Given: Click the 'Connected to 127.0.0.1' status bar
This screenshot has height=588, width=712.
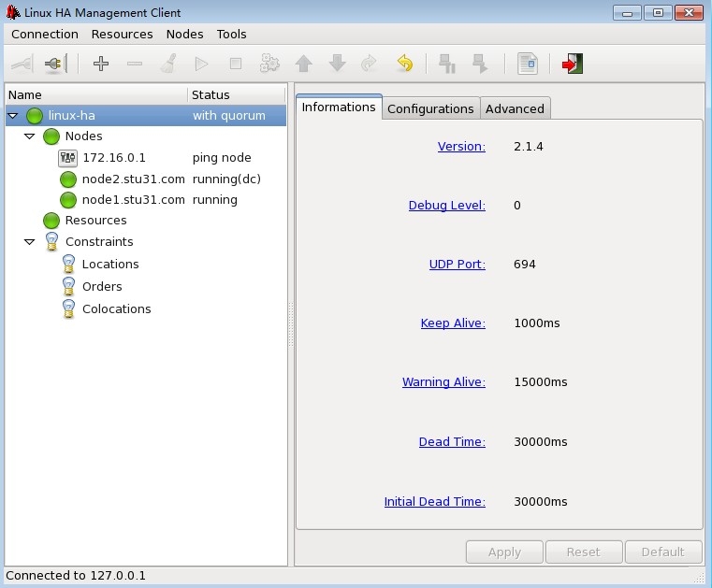Looking at the screenshot, I should point(76,576).
